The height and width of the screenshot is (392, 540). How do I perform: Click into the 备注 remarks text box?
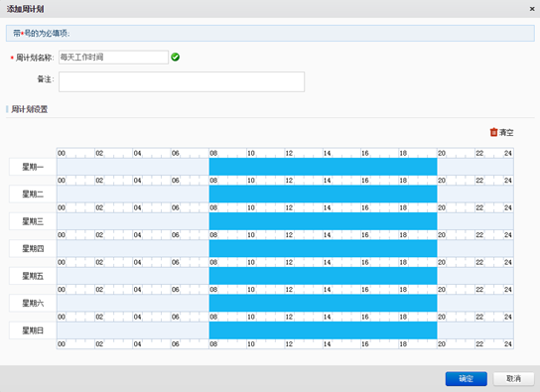pyautogui.click(x=182, y=81)
